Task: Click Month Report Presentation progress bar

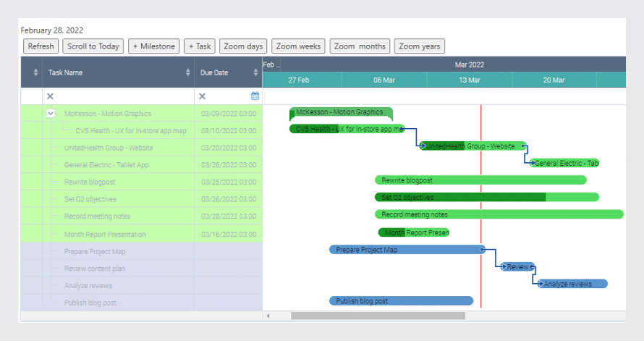Action: click(391, 232)
